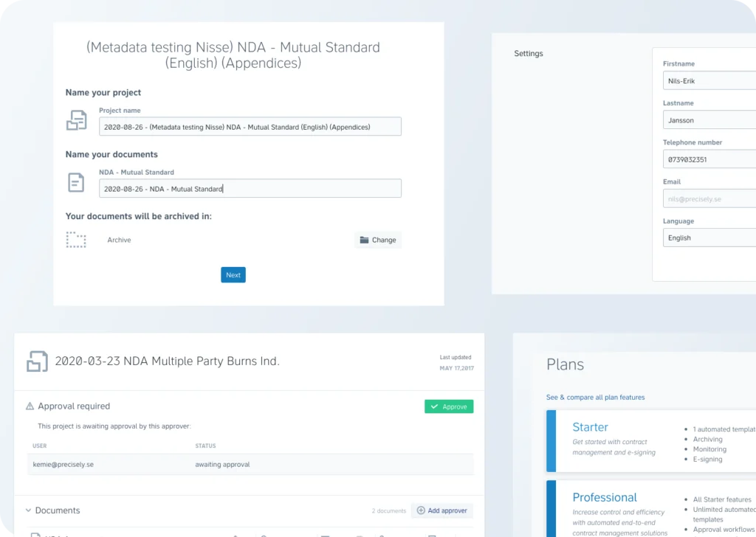Click the Lastname field showing Jansson
This screenshot has height=537, width=756.
coord(709,120)
